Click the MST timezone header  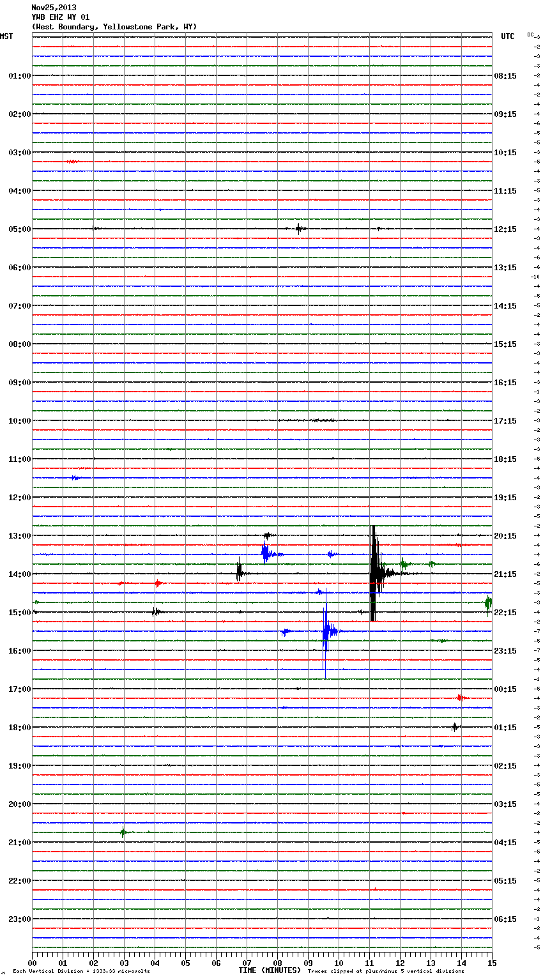click(x=6, y=36)
